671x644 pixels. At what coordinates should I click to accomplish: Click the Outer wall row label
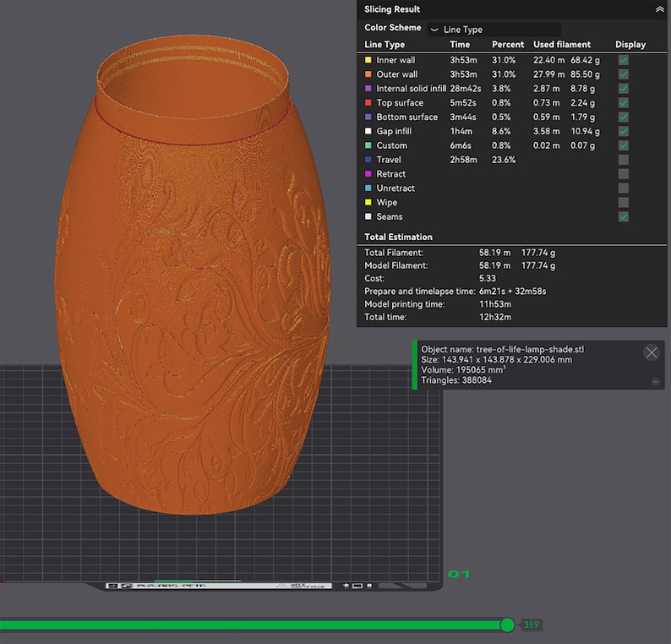click(396, 74)
